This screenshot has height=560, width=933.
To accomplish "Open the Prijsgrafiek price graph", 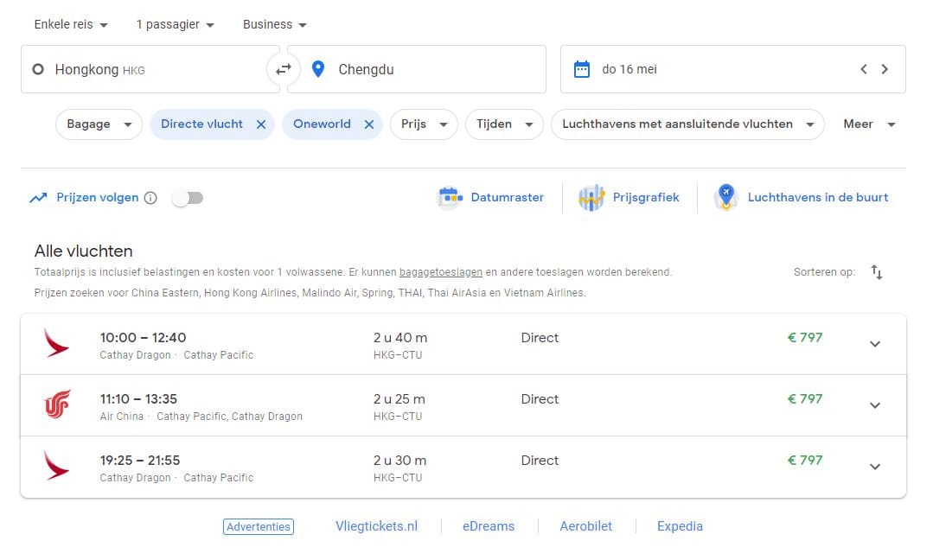I will [x=629, y=198].
